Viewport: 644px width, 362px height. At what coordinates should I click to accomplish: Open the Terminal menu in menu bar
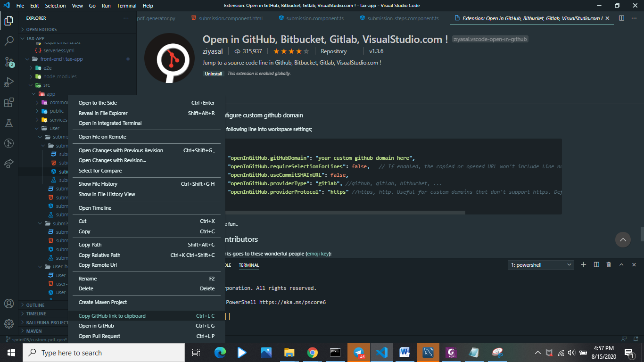pyautogui.click(x=126, y=6)
